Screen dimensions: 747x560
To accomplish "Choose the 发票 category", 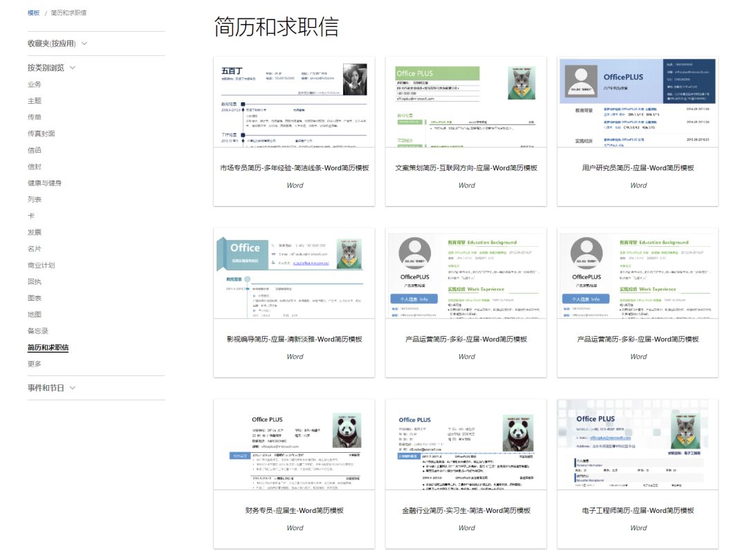I will click(35, 232).
